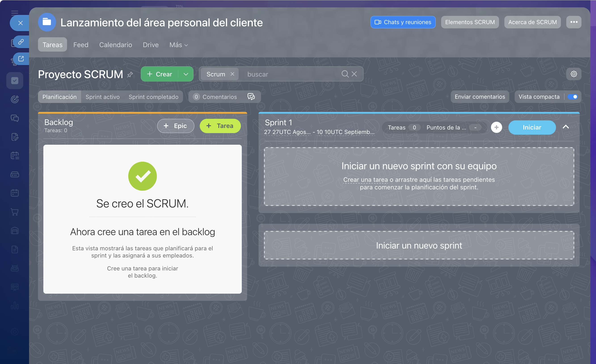Click the round plus icon in Sprint 1
This screenshot has height=364, width=596.
pyautogui.click(x=496, y=127)
